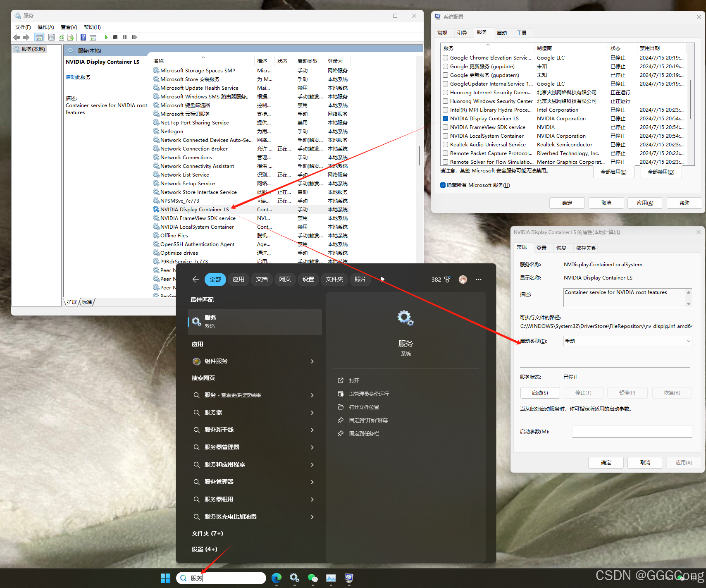
Task: Click 固定到"开始"屏幕 option
Action: [x=368, y=421]
